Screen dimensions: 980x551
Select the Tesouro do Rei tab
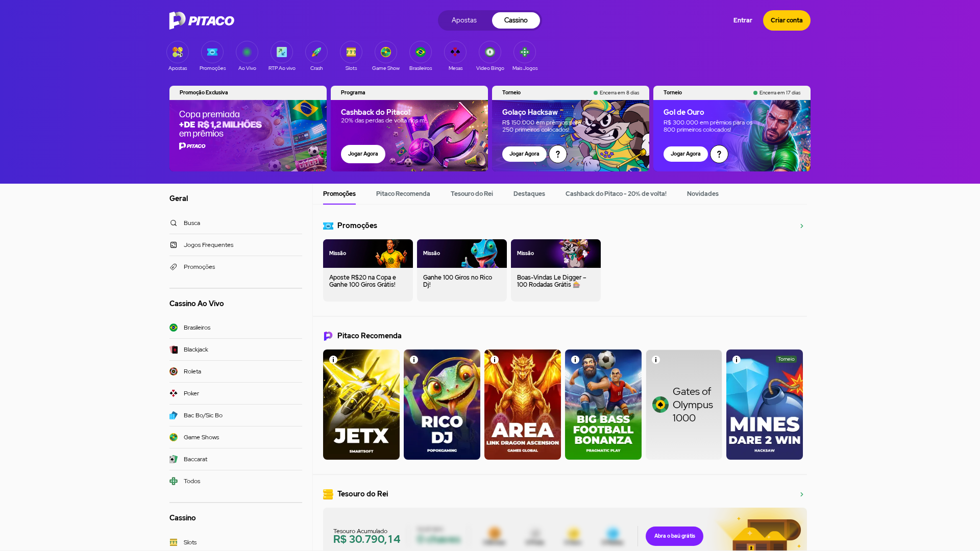(x=472, y=194)
